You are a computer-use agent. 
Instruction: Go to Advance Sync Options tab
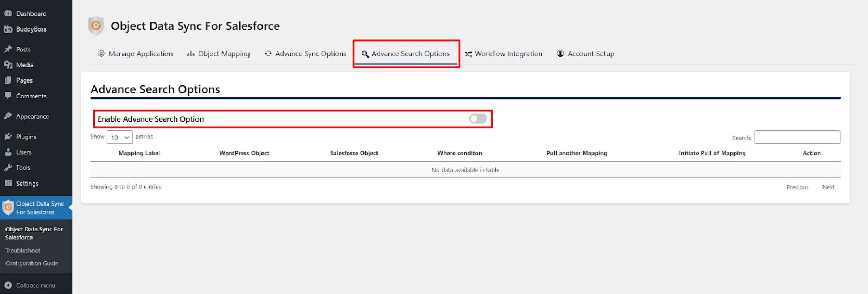305,54
